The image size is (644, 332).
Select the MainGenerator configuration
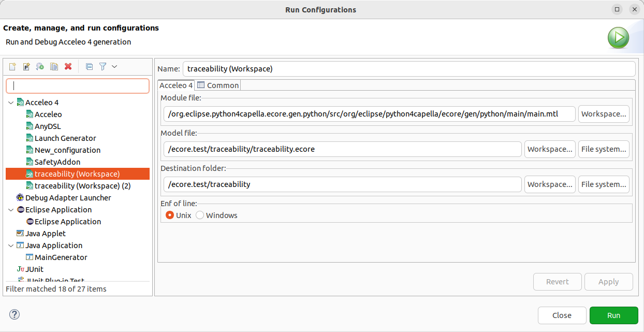pos(61,257)
